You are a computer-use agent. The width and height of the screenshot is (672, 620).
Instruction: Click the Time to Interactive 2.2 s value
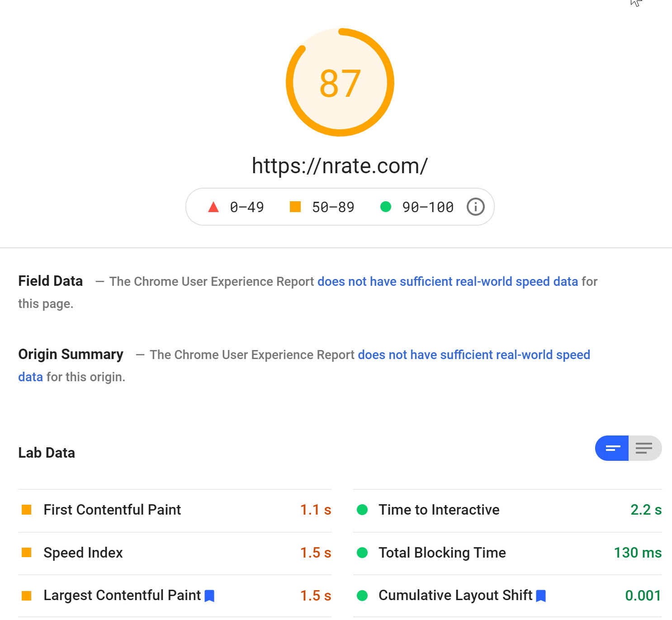pyautogui.click(x=646, y=510)
